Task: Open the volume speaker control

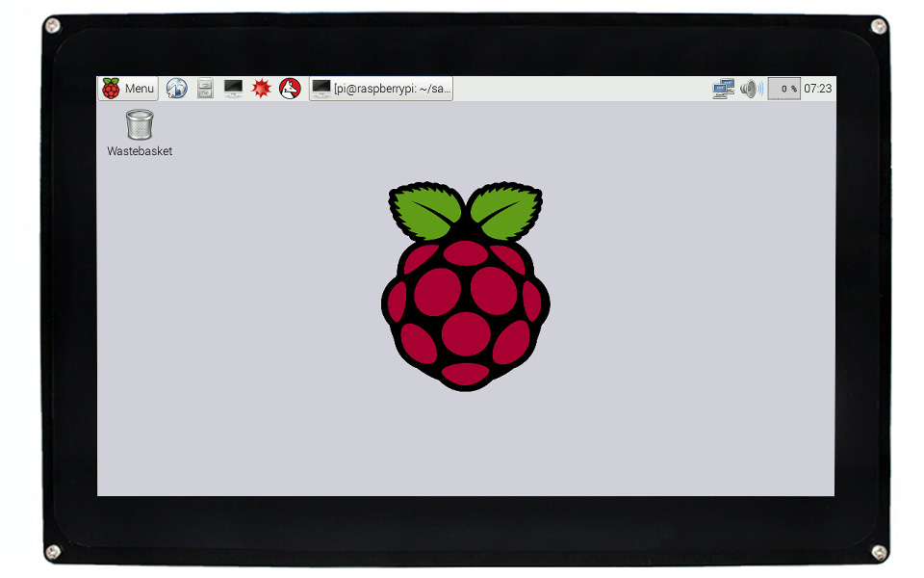Action: point(751,89)
